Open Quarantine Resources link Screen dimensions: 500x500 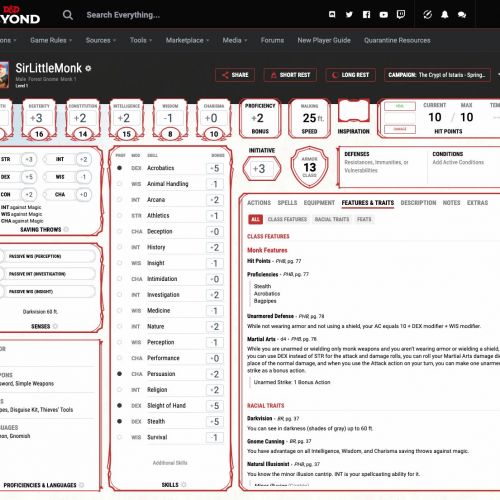pyautogui.click(x=397, y=40)
